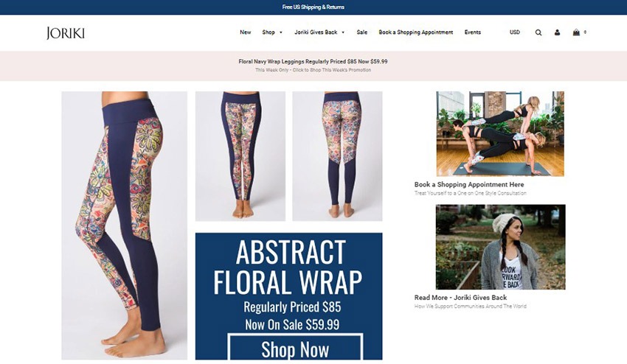Select Book a Shopping Appointment in navigation
This screenshot has width=627, height=364.
pos(416,32)
